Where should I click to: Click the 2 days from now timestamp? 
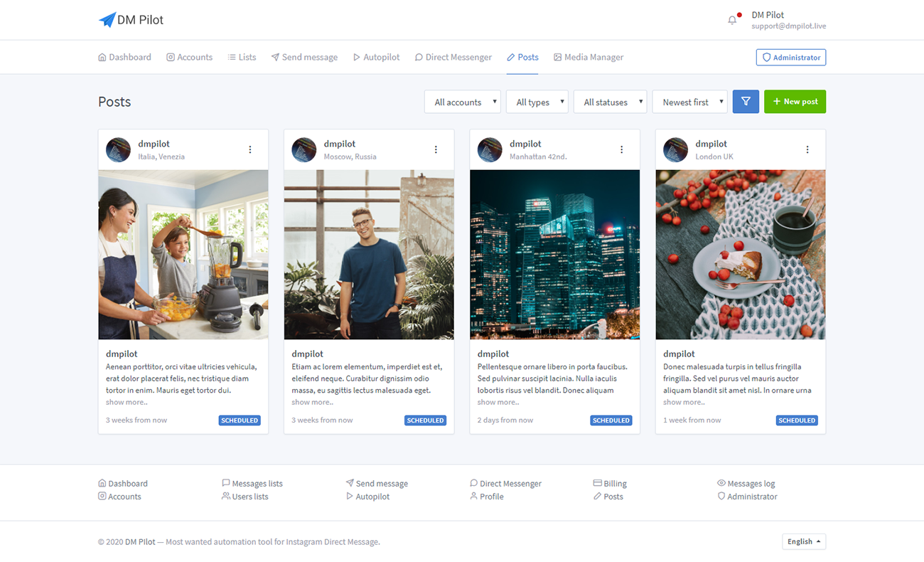(x=505, y=420)
